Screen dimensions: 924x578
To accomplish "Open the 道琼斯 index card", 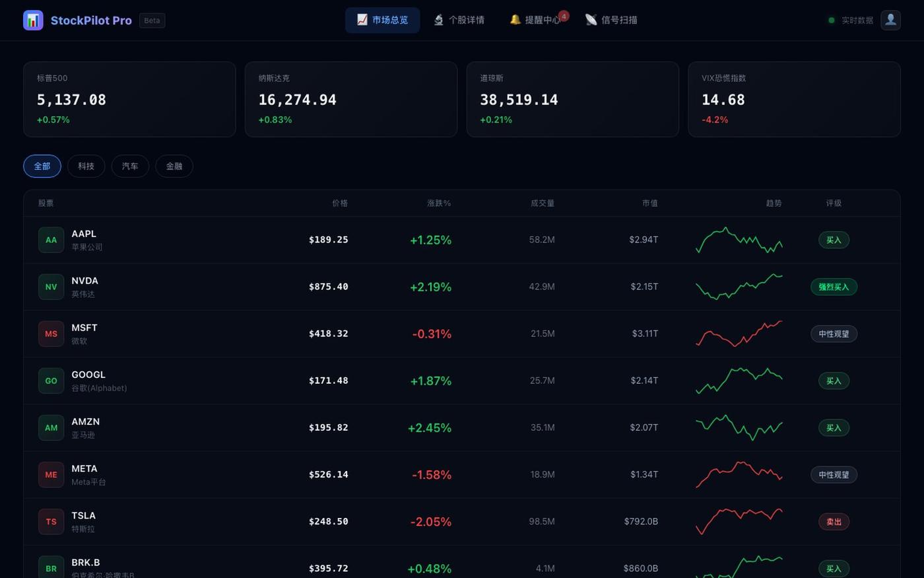I will point(573,99).
